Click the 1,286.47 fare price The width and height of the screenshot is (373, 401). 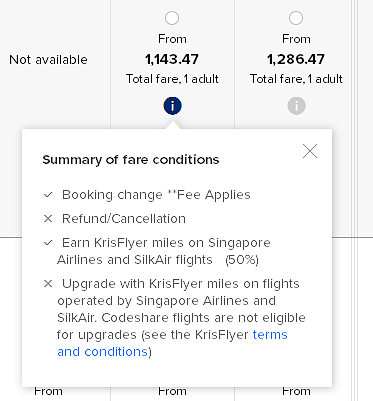click(296, 59)
